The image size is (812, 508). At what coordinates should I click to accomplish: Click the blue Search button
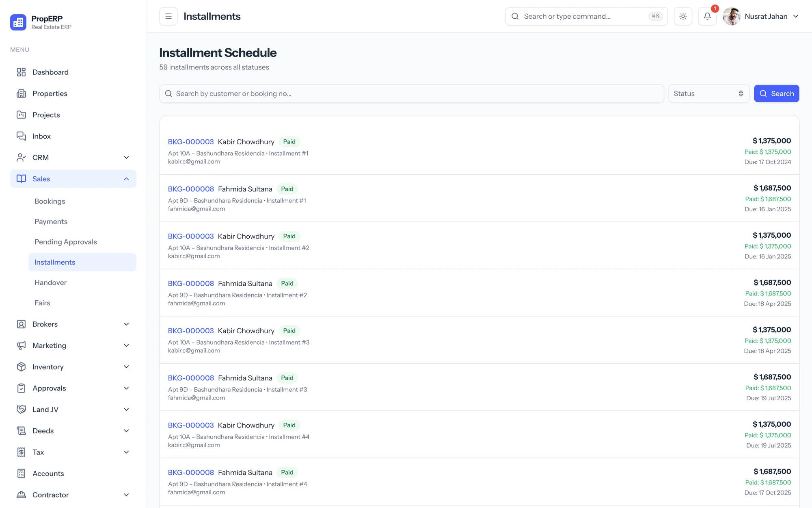(776, 93)
